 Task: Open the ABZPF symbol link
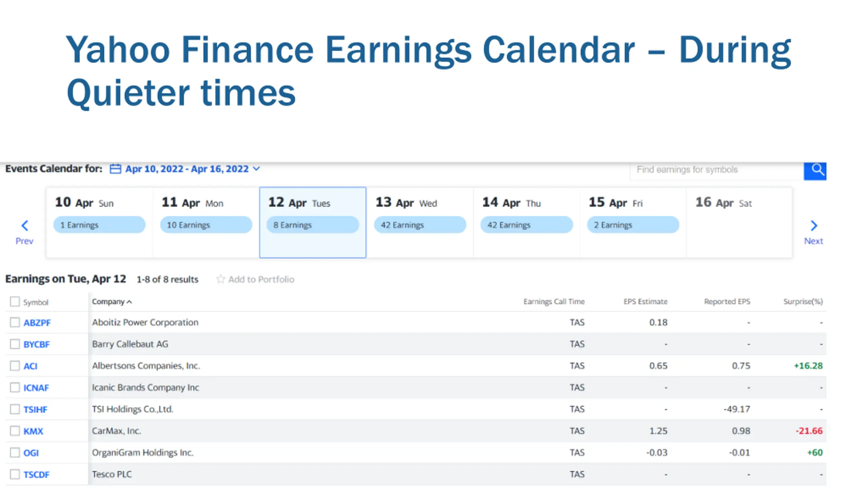(37, 323)
